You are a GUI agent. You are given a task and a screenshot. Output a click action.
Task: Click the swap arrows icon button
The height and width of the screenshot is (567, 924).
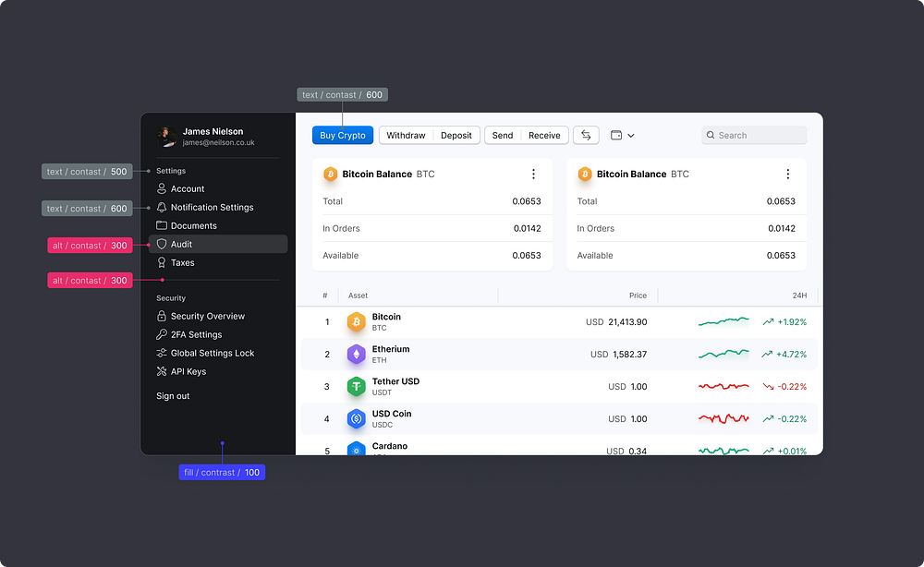pos(586,135)
